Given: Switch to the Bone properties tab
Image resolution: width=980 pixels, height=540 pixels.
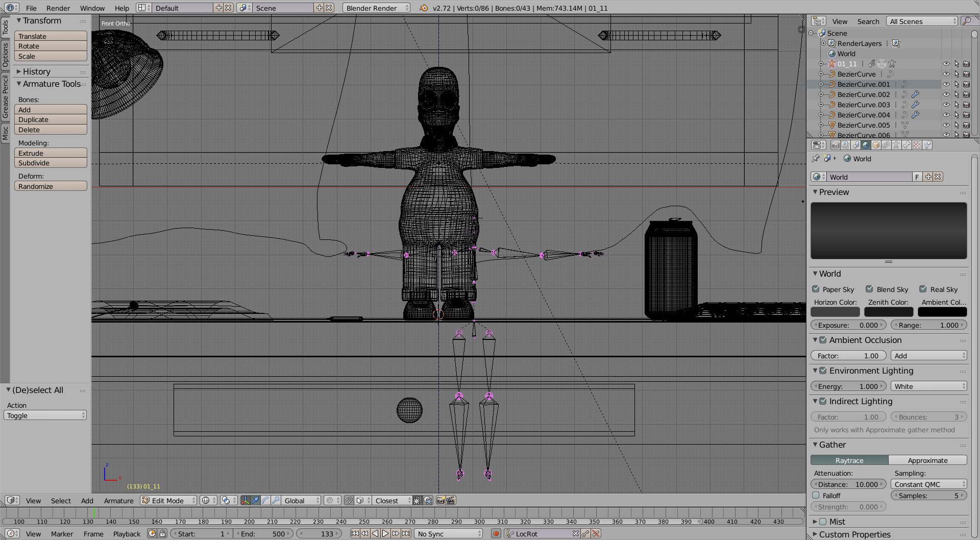Looking at the screenshot, I should (x=906, y=145).
